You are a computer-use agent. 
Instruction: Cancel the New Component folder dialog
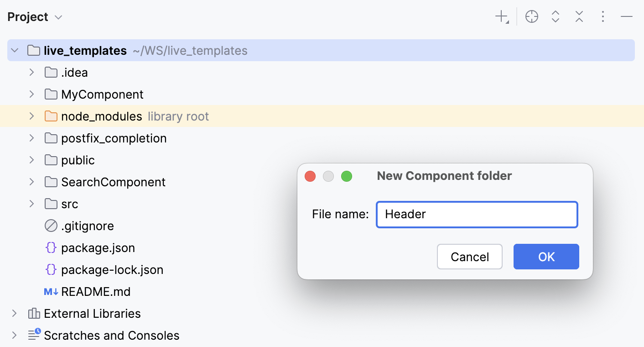[x=469, y=257]
